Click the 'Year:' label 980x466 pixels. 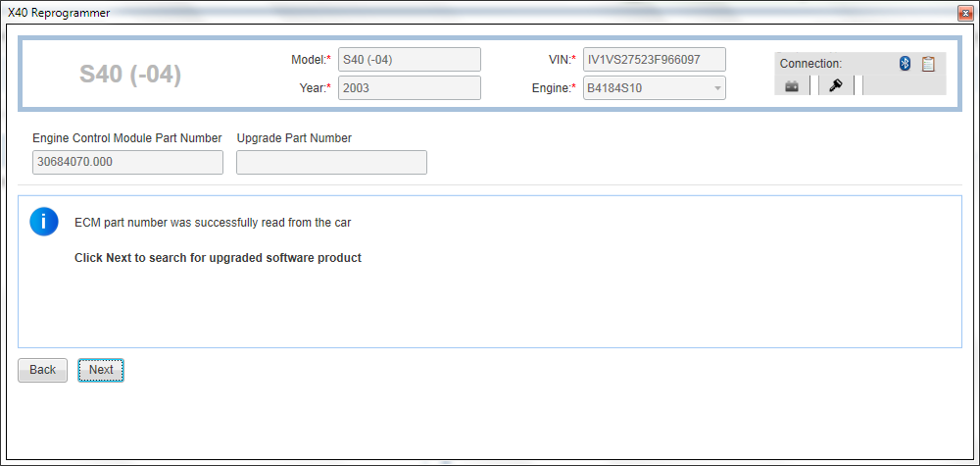tap(315, 88)
